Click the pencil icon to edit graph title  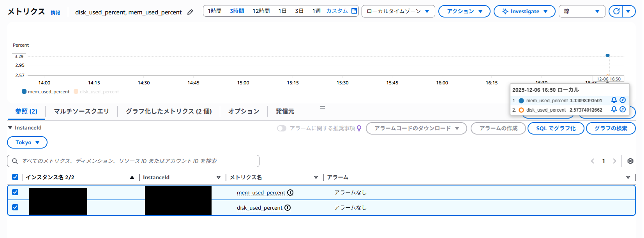click(190, 12)
